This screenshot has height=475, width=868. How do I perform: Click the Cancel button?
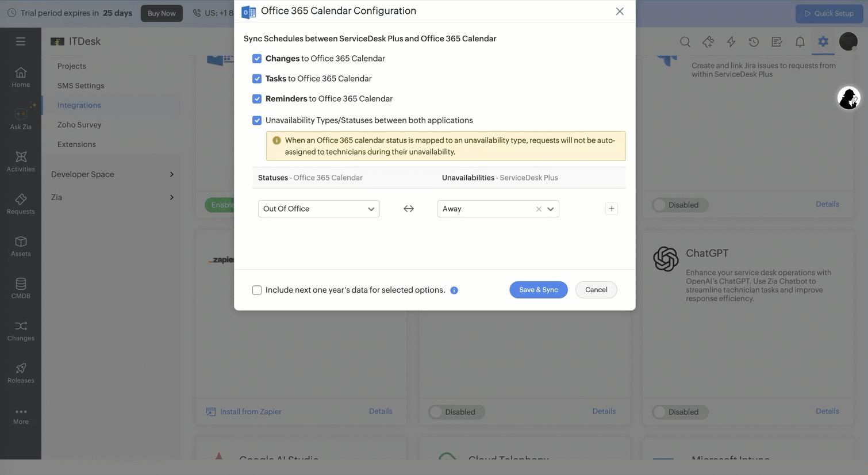pos(596,290)
